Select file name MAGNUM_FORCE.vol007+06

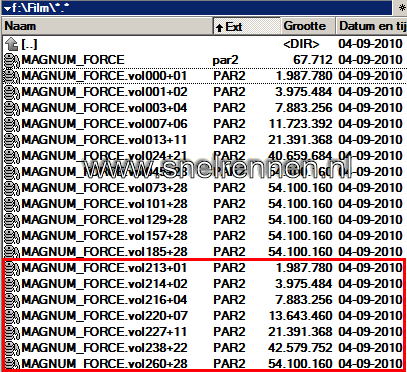pyautogui.click(x=104, y=124)
